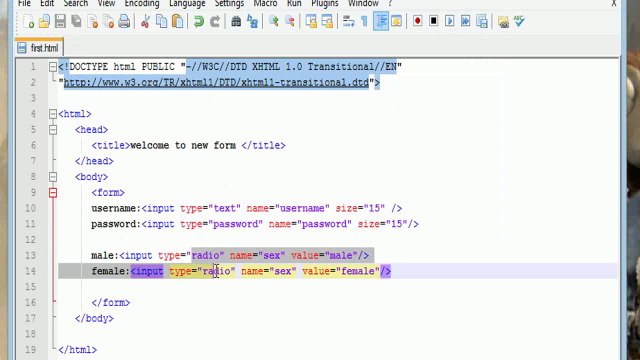Open User Defined Language icon

pyautogui.click(x=396, y=21)
